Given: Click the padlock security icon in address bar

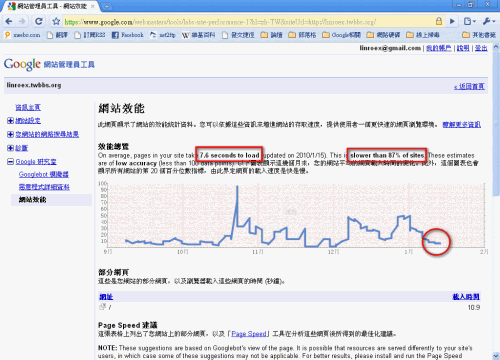Looking at the screenshot, I should (439, 22).
